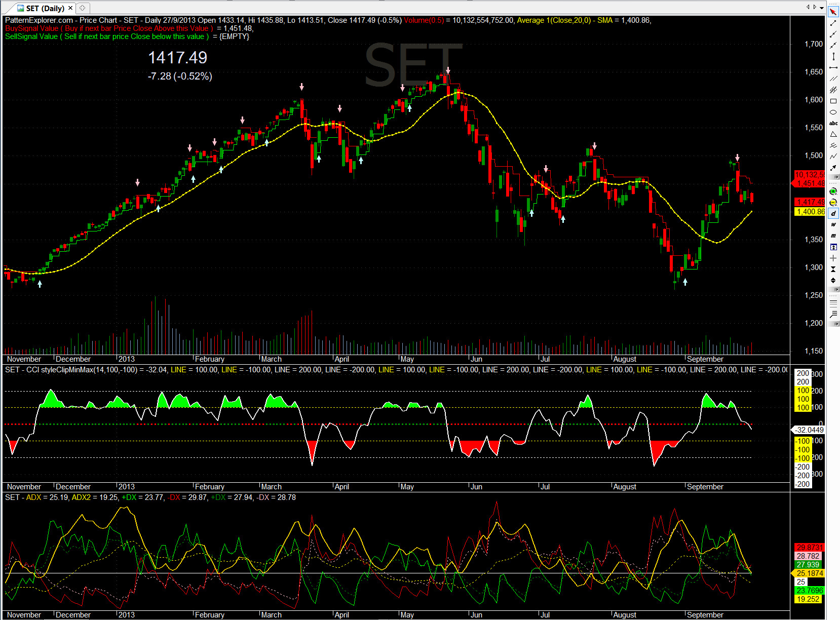Viewport: 840px width, 620px height.
Task: Expand the zoom toolbar overflow
Action: (x=836, y=289)
